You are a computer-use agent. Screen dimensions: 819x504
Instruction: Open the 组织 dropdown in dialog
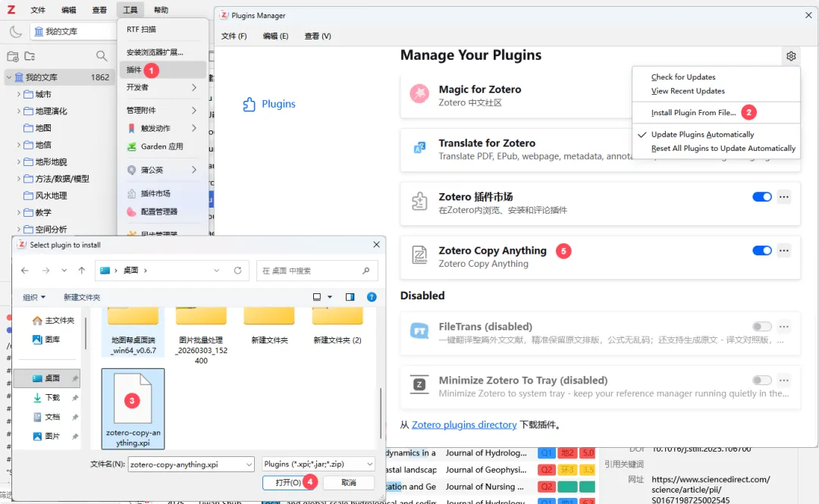click(x=34, y=297)
